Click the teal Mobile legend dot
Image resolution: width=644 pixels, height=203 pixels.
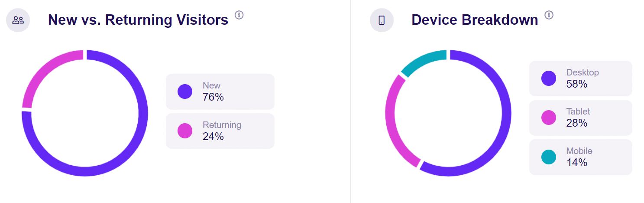point(549,157)
